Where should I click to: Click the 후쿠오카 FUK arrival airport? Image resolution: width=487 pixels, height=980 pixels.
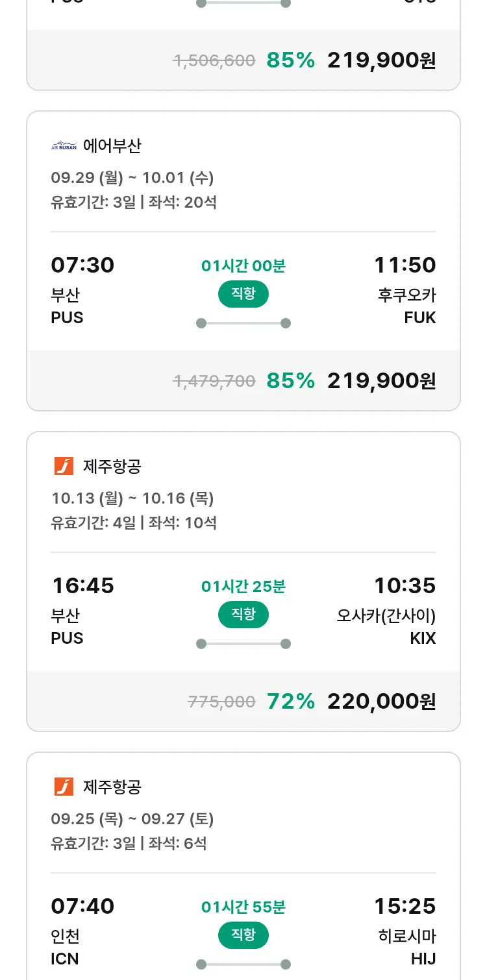407,306
